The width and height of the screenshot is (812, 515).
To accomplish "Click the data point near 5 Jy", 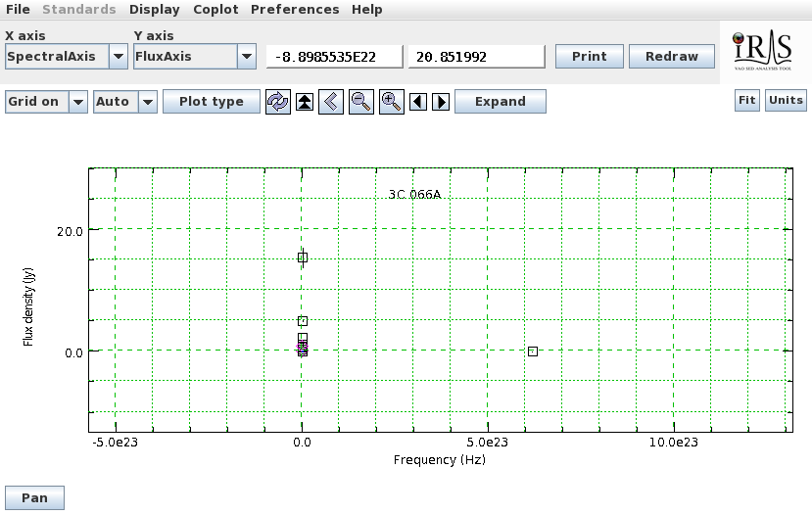I will [x=303, y=321].
